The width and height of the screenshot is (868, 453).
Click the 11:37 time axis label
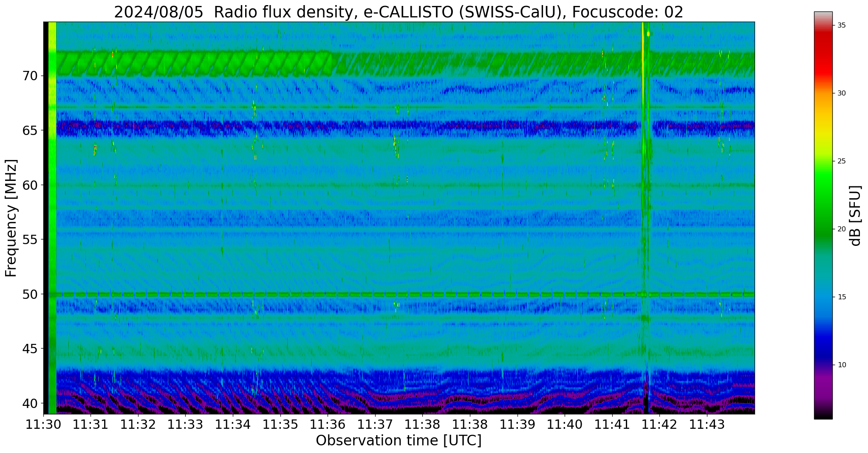click(x=375, y=424)
